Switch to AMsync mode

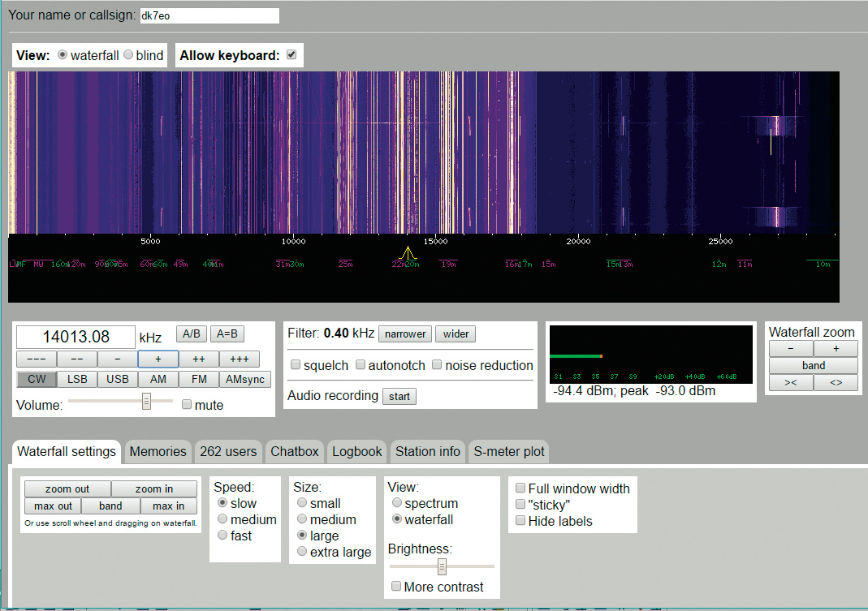point(245,380)
